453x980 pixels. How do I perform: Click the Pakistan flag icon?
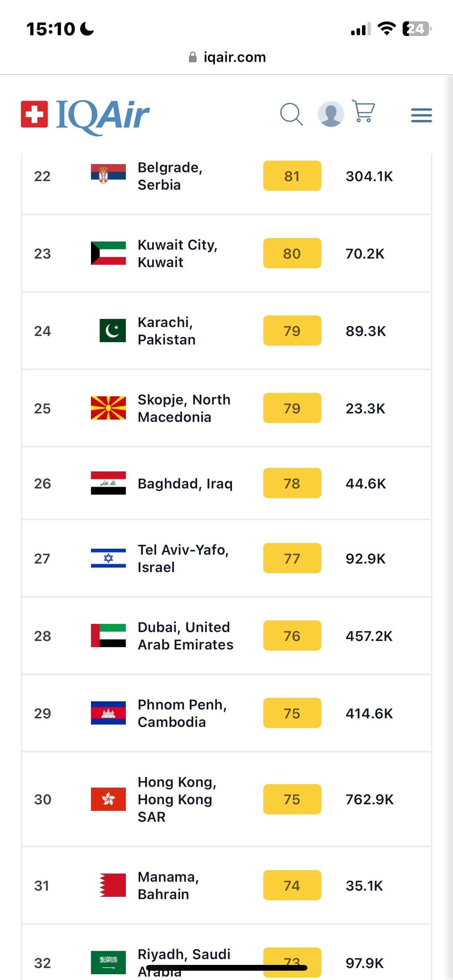[112, 330]
